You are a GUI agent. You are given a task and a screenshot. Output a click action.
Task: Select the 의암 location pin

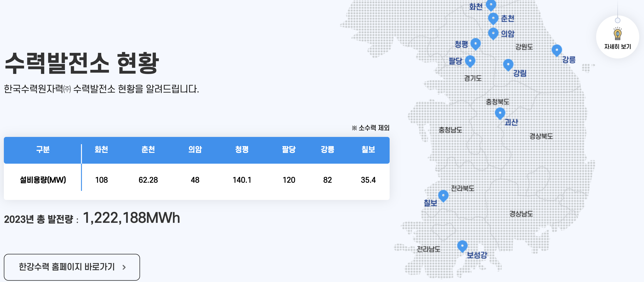pos(493,33)
